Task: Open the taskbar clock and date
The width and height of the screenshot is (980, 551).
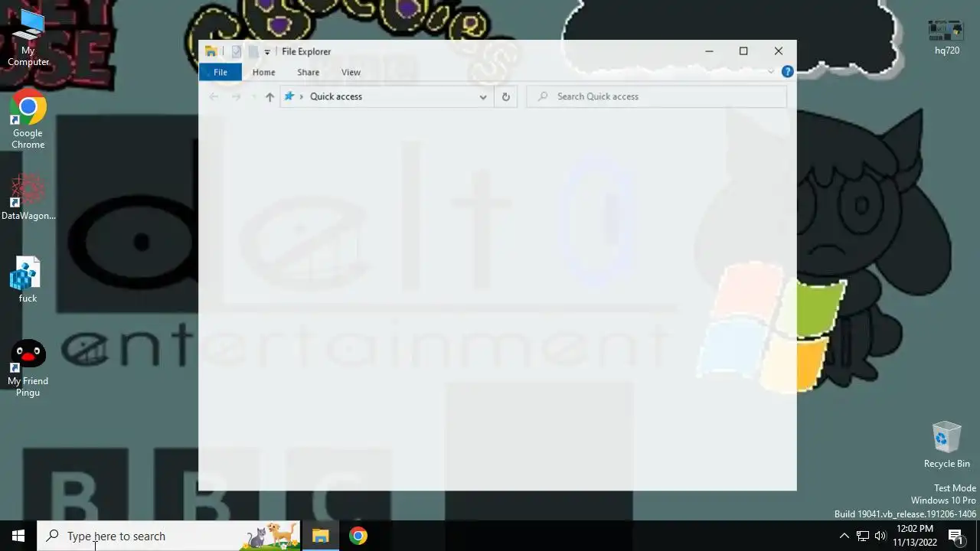Action: click(x=915, y=536)
